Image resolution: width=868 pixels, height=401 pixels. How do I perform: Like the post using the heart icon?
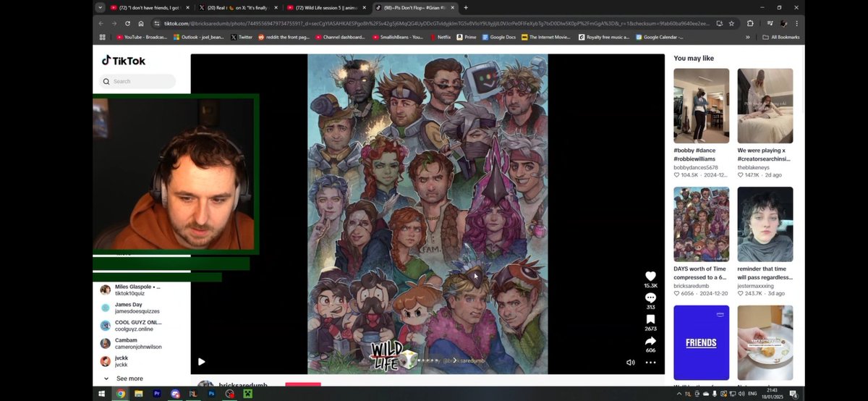click(650, 276)
